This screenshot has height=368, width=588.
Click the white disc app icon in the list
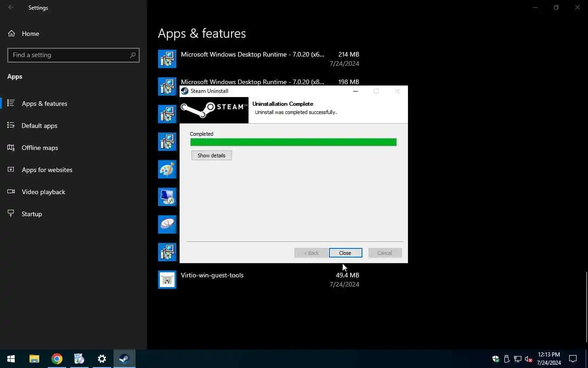tap(167, 224)
